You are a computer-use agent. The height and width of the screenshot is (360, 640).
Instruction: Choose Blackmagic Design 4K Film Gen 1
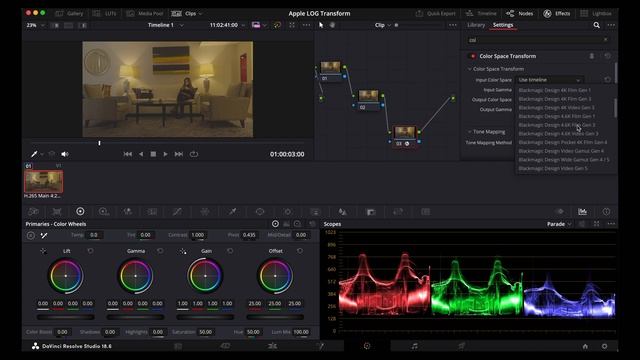tap(554, 90)
